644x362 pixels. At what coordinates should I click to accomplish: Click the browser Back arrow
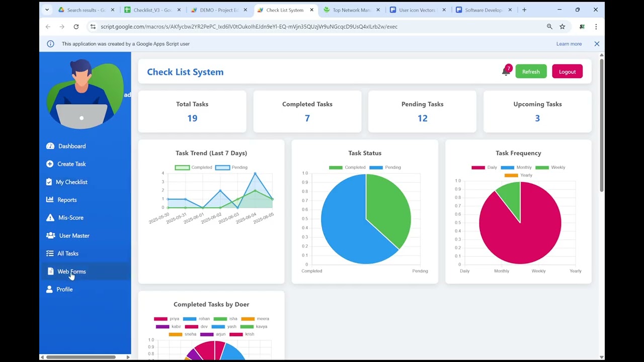tap(48, 27)
